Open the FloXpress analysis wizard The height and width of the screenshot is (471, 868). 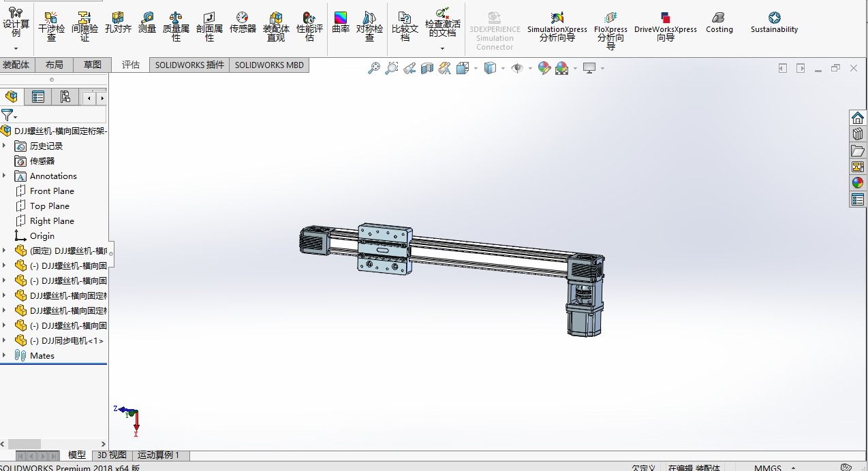[610, 31]
